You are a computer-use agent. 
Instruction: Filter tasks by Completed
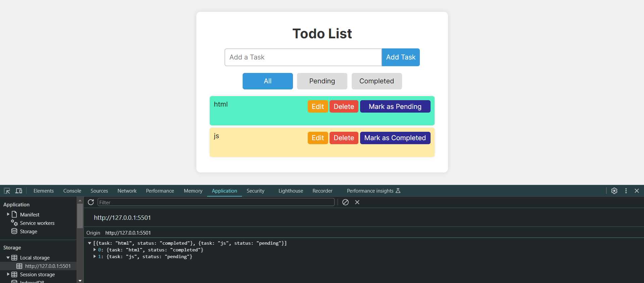377,81
